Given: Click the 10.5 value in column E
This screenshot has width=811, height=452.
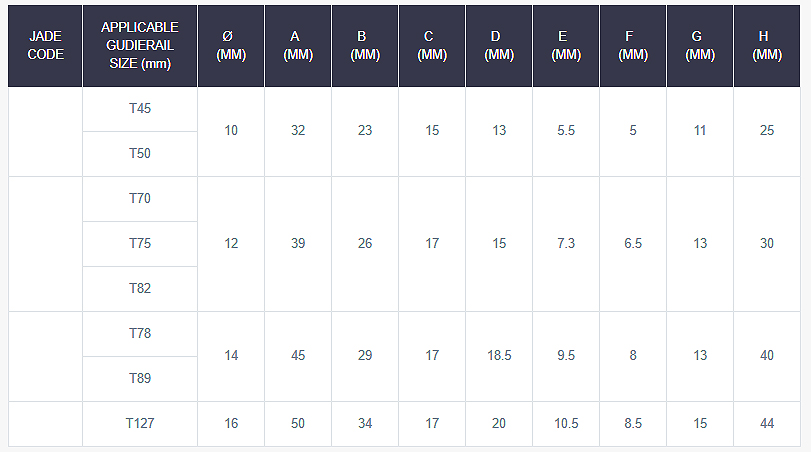Looking at the screenshot, I should pos(566,424).
